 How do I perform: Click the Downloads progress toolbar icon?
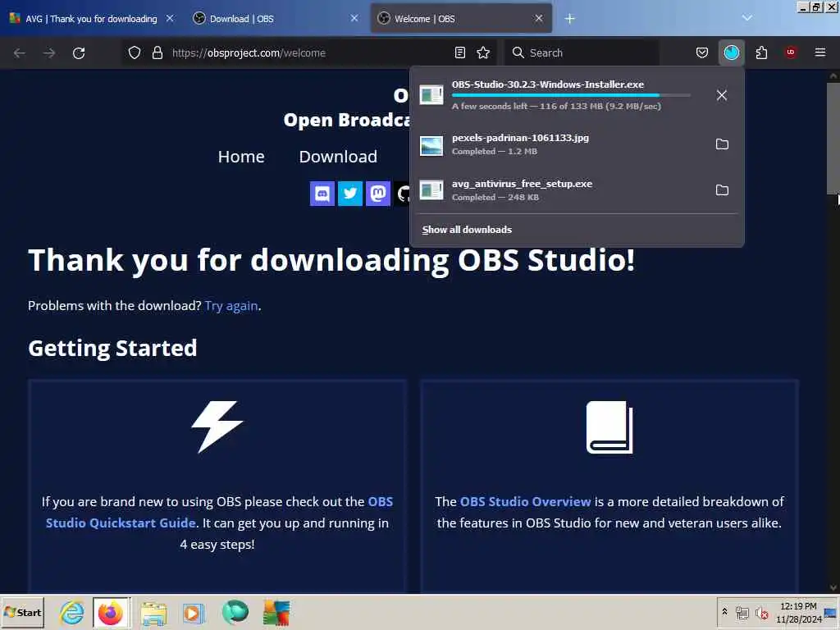(731, 52)
